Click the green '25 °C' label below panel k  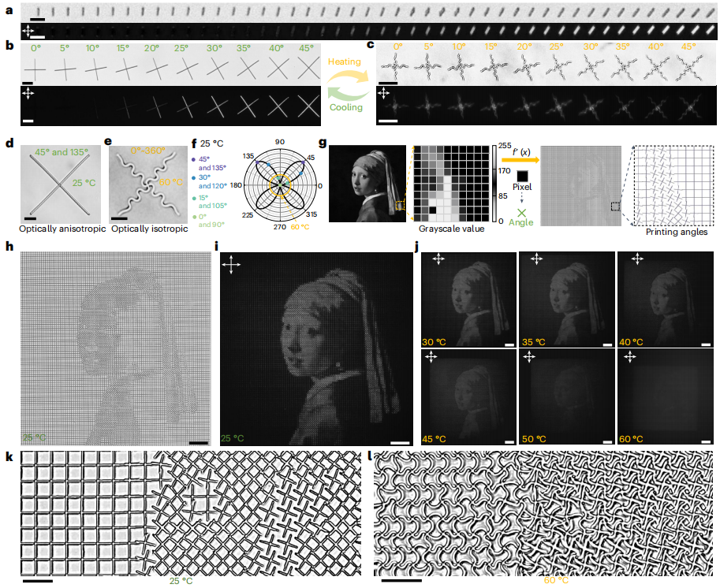point(181,581)
